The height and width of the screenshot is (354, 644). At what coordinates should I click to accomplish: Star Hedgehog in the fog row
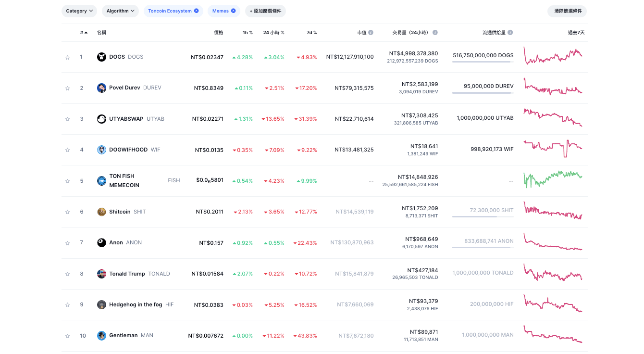(67, 305)
